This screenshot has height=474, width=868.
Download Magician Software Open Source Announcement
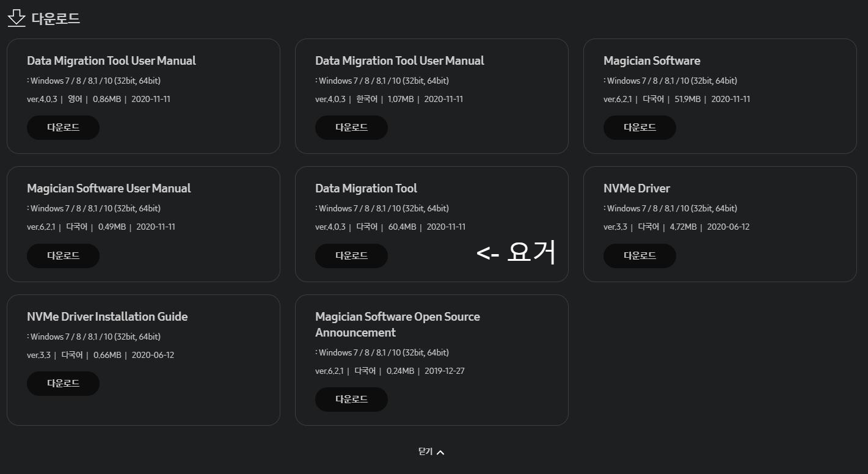click(x=351, y=399)
